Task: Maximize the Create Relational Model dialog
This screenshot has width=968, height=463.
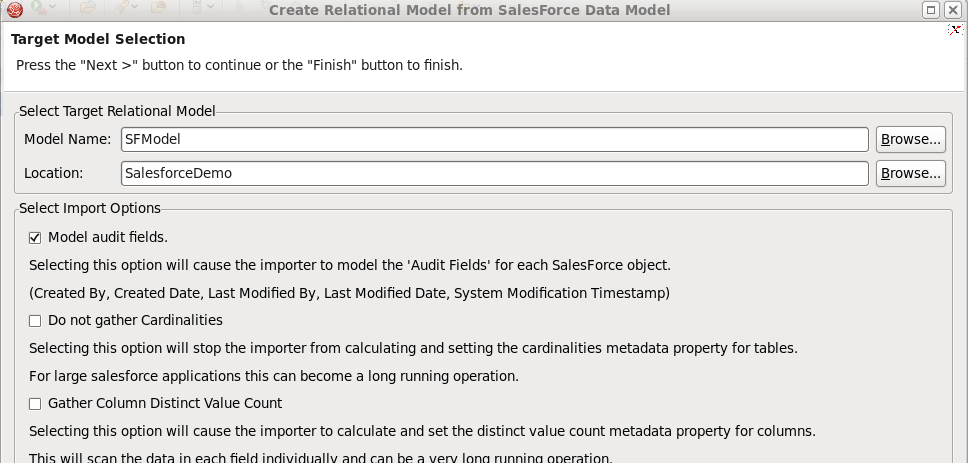Action: [x=932, y=10]
